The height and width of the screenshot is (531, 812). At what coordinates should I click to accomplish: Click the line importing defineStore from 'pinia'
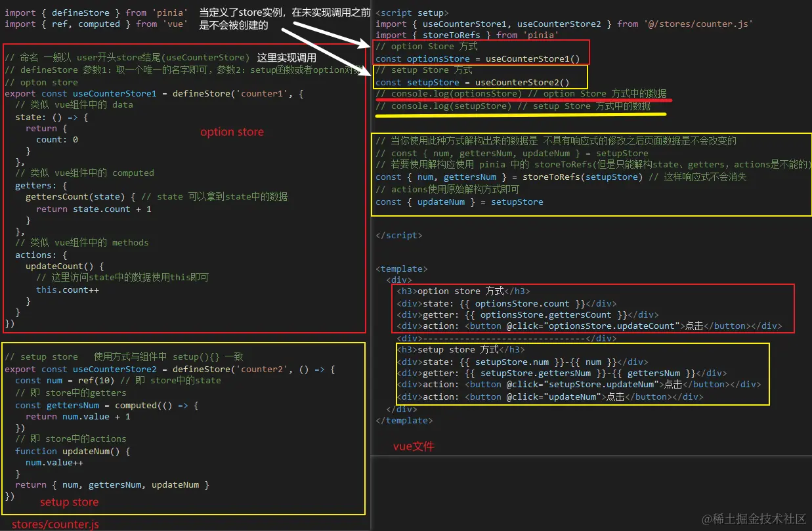[x=96, y=12]
